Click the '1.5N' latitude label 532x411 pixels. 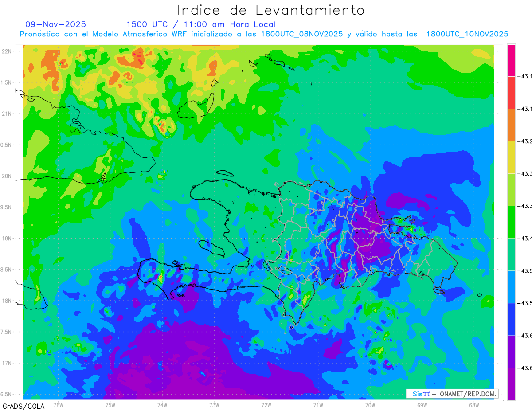7,82
